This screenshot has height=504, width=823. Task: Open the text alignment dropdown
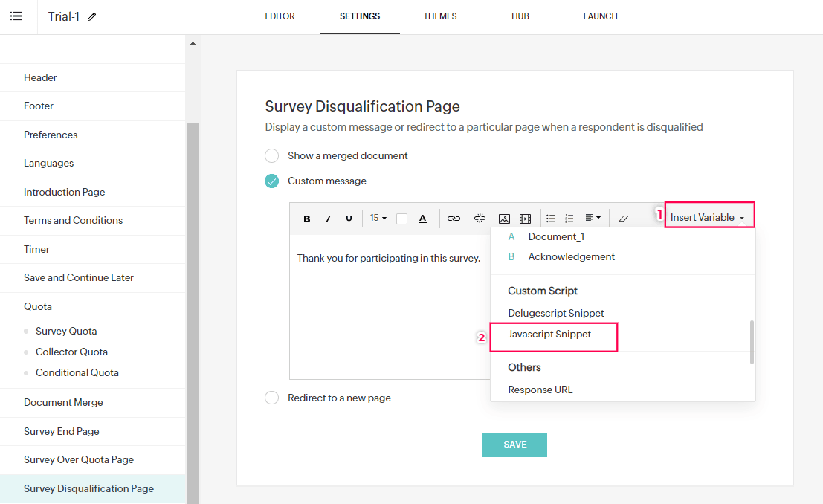tap(593, 218)
